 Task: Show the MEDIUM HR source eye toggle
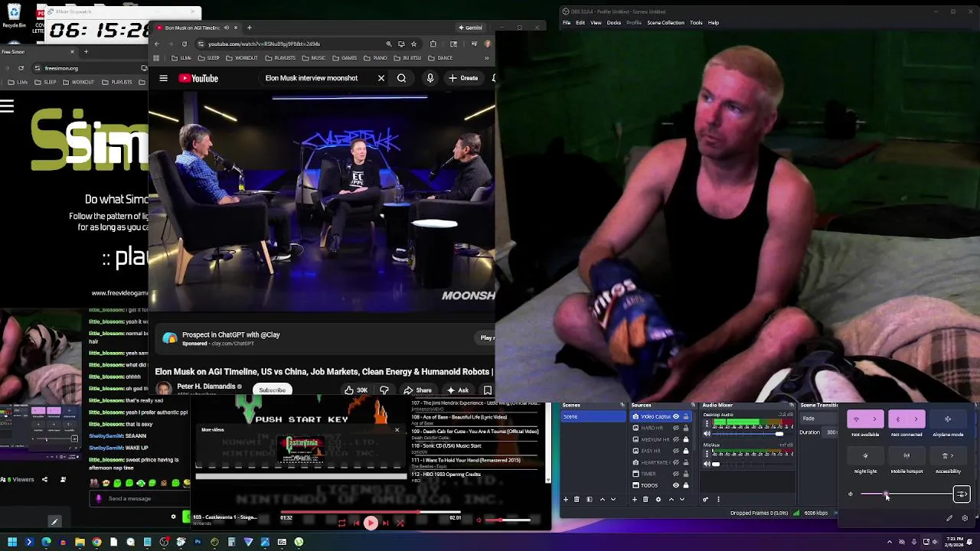(676, 439)
